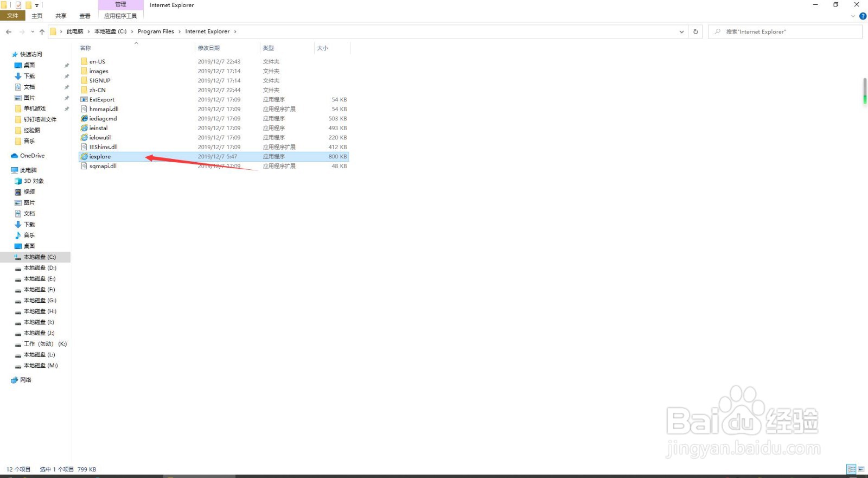Image resolution: width=868 pixels, height=478 pixels.
Task: Open OneDrive in navigation pane
Action: 32,156
